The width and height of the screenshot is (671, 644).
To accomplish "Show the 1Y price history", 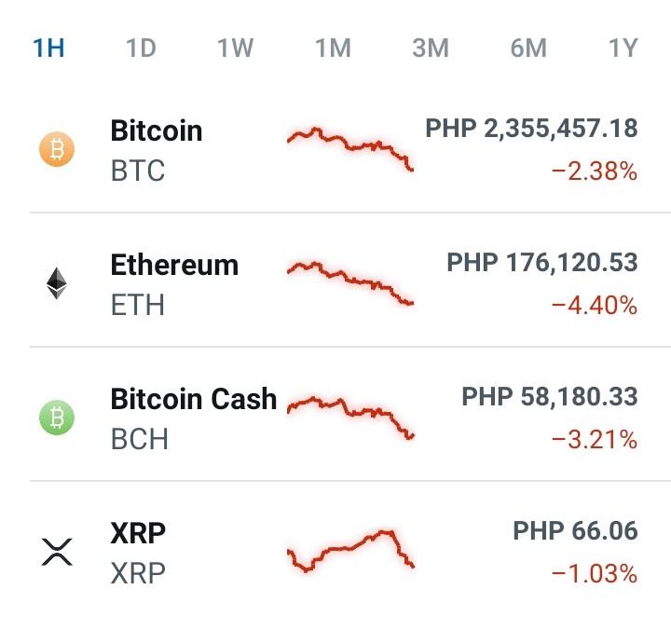I will pyautogui.click(x=623, y=48).
